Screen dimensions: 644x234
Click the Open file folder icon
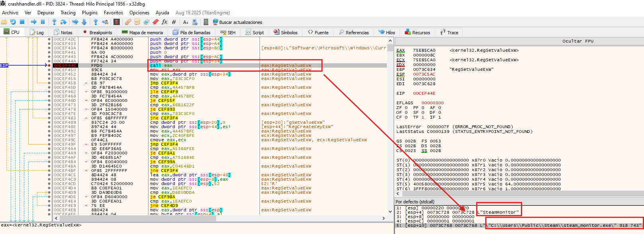click(4, 22)
